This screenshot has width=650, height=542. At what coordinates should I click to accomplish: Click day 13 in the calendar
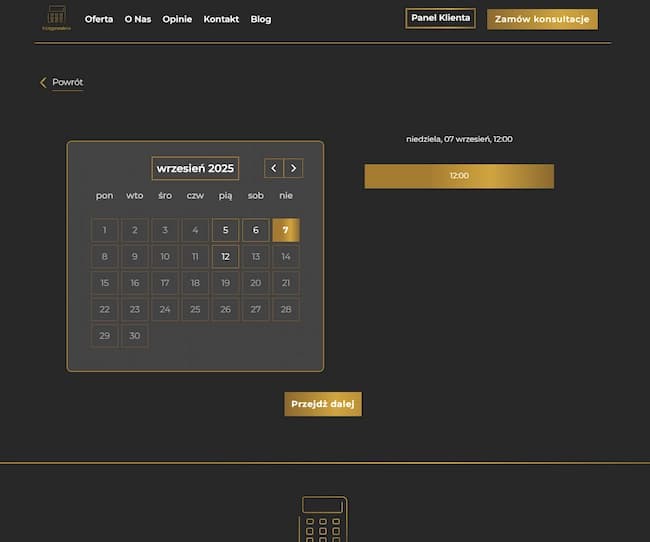point(256,257)
